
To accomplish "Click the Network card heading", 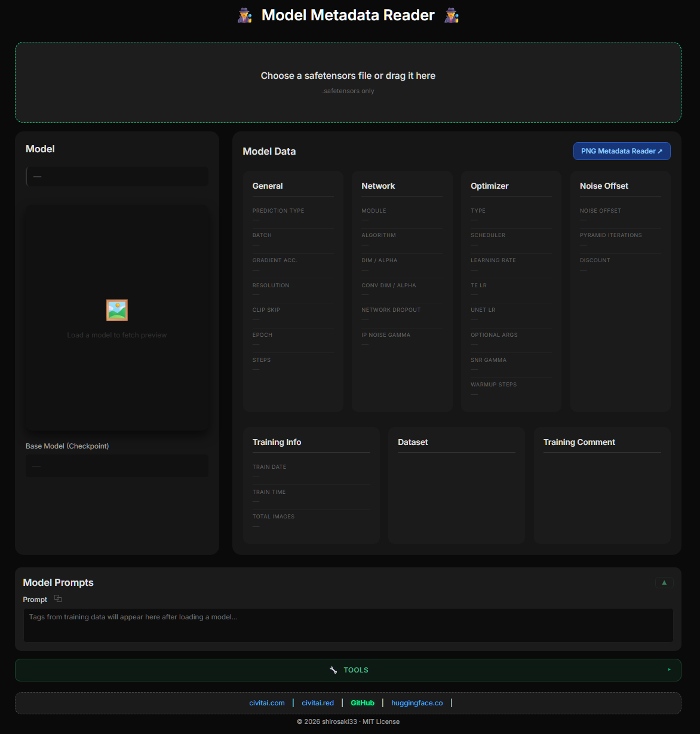I will [378, 186].
